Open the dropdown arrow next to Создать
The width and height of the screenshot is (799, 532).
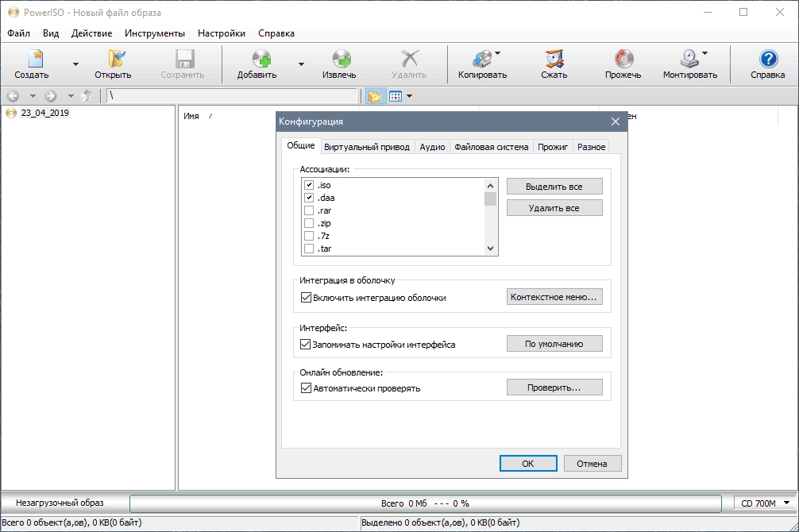(x=75, y=64)
